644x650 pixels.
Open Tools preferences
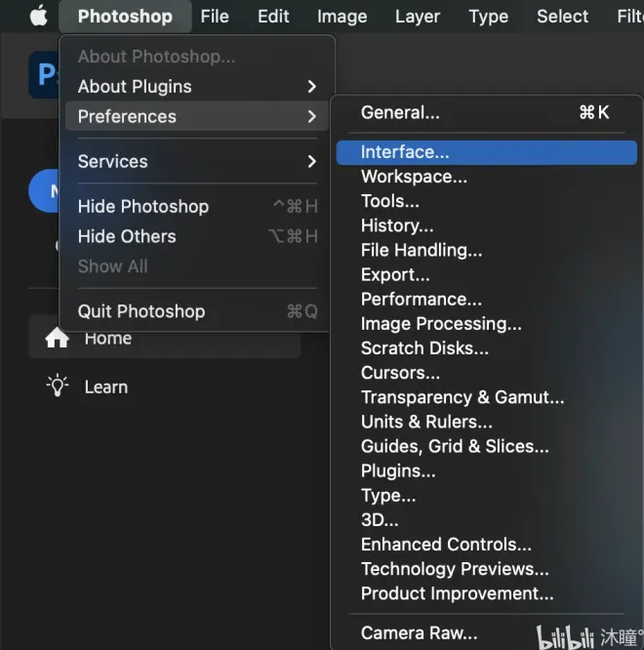(487, 201)
